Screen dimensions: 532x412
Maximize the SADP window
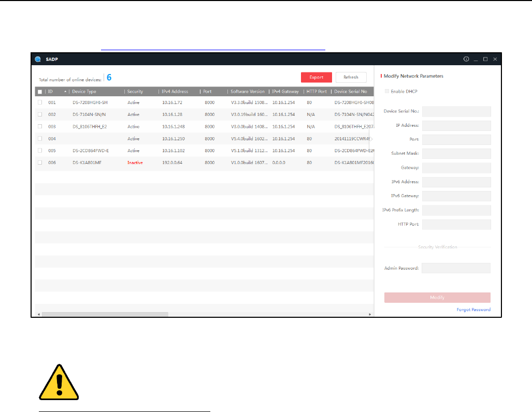(485, 59)
